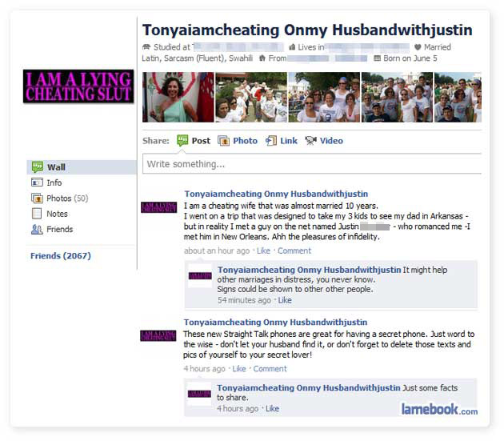Click the Friends people icon in sidebar

pyautogui.click(x=37, y=230)
